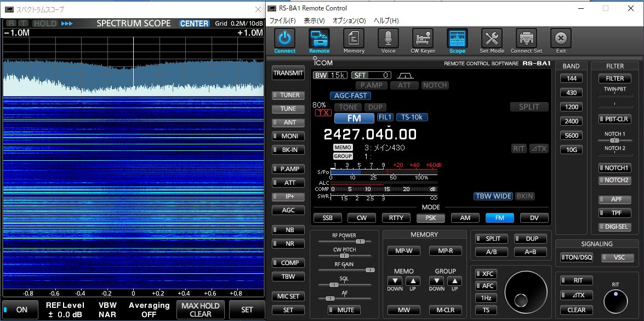Open the Memory toolbar icon
This screenshot has height=321, width=644.
(354, 38)
